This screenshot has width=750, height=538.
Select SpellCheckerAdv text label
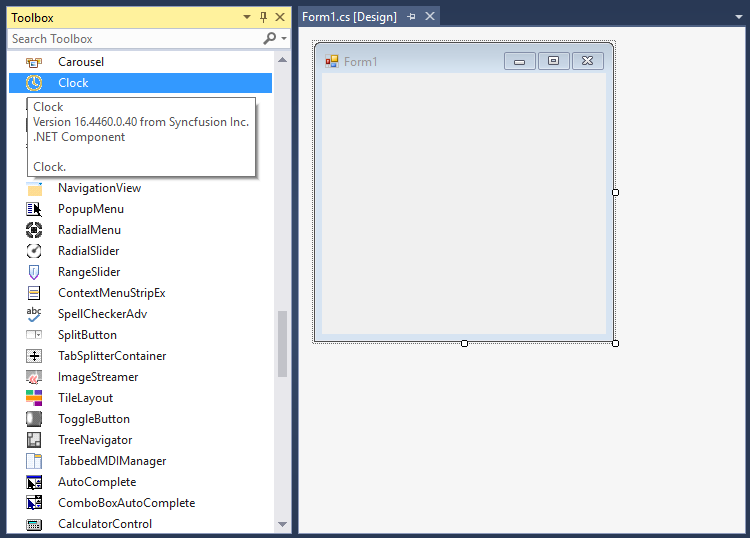(102, 314)
